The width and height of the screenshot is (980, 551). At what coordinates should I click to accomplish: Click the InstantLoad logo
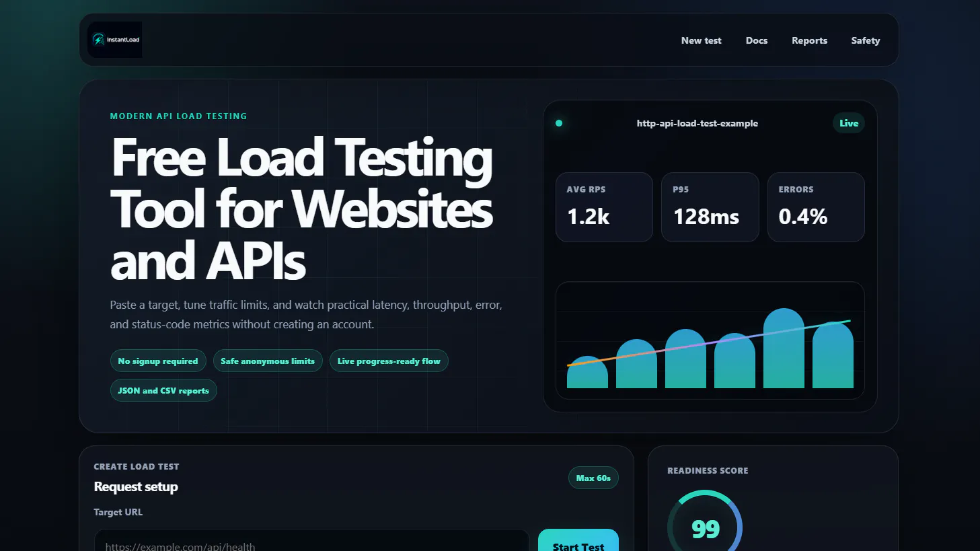[x=114, y=40]
